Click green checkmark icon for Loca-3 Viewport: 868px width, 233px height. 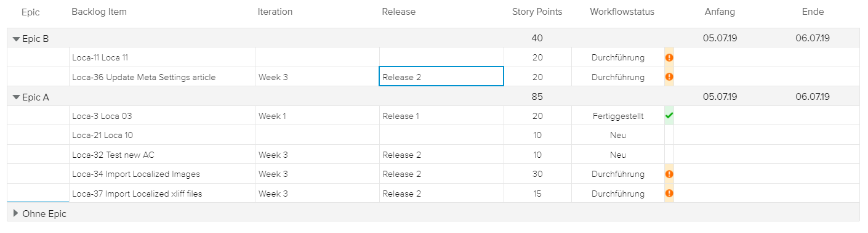(x=669, y=115)
